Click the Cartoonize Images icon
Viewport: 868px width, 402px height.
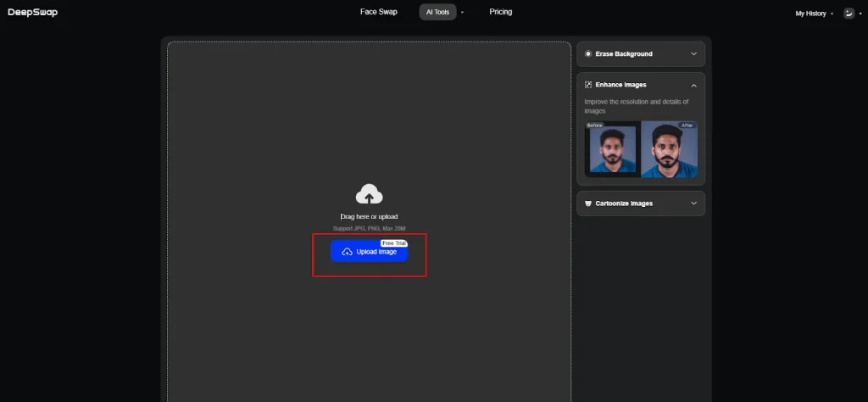tap(588, 204)
